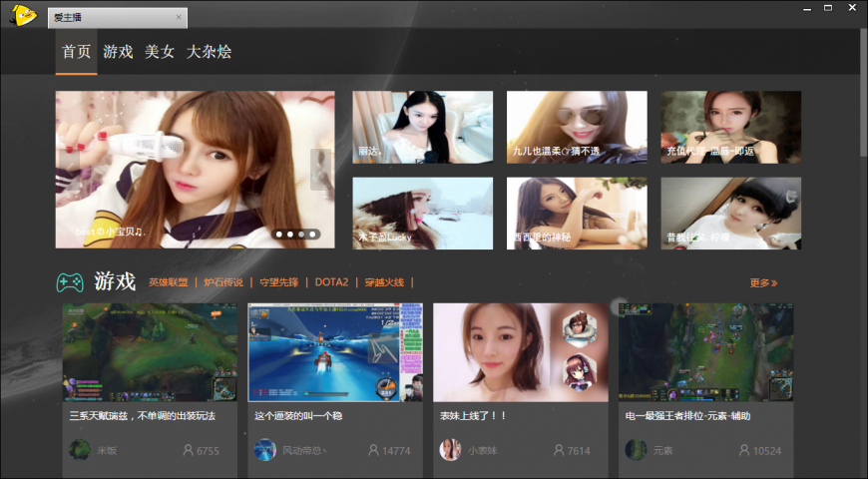
Task: Filter games by DOTA2
Action: pyautogui.click(x=331, y=282)
